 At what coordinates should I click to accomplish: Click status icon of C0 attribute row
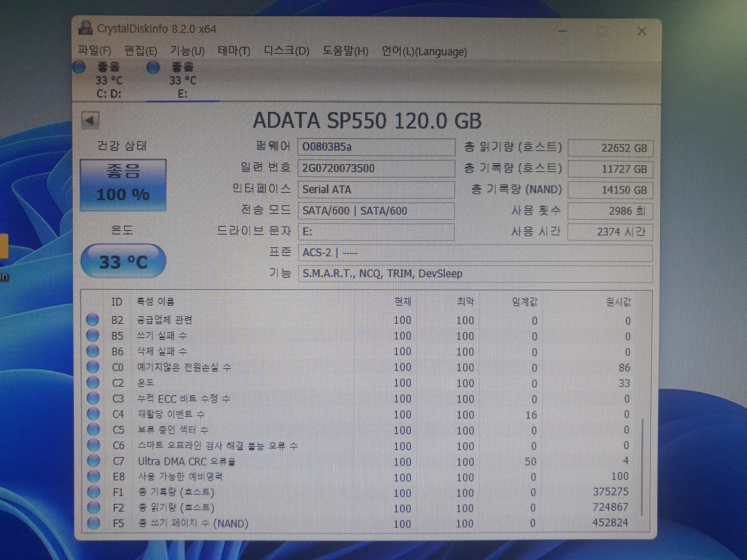(x=93, y=367)
